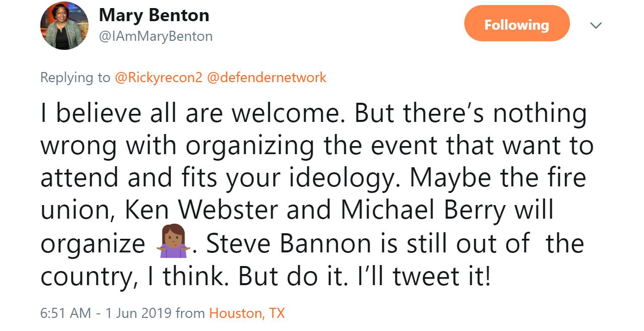Click the @IAmMaryBenton handle
644x331 pixels.
point(156,36)
